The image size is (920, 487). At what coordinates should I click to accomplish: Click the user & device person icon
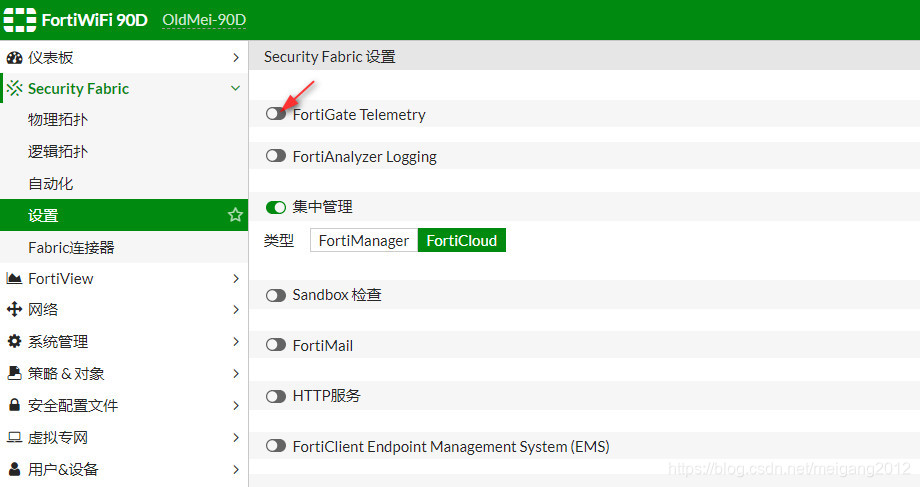coord(14,469)
